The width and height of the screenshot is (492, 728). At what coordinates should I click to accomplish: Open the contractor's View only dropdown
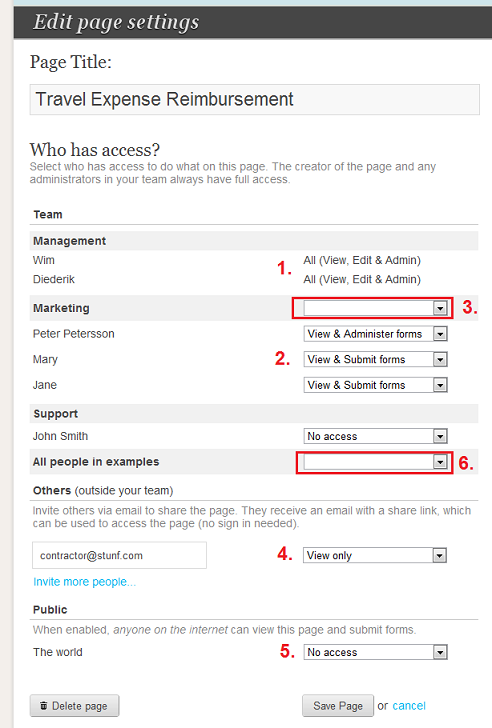[x=375, y=555]
